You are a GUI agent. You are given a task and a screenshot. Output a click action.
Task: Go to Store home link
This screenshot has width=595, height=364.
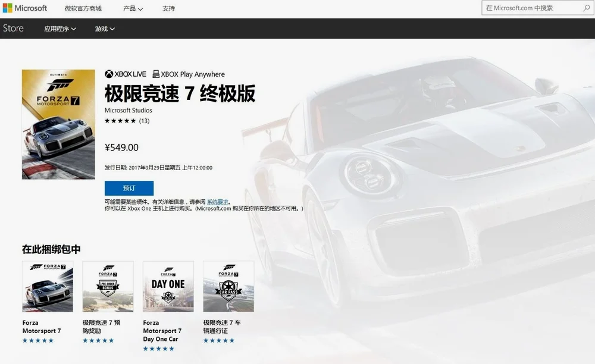click(13, 29)
